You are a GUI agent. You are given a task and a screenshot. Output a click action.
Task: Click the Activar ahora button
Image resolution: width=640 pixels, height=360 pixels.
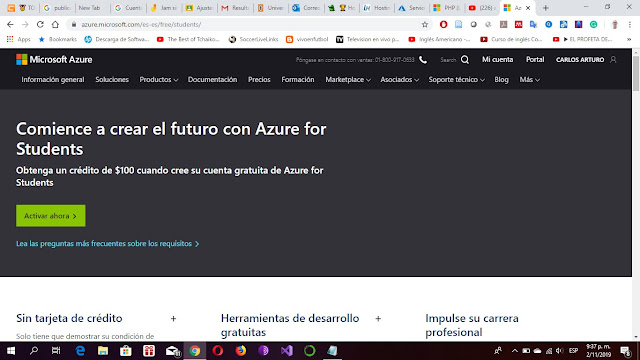pyautogui.click(x=51, y=216)
